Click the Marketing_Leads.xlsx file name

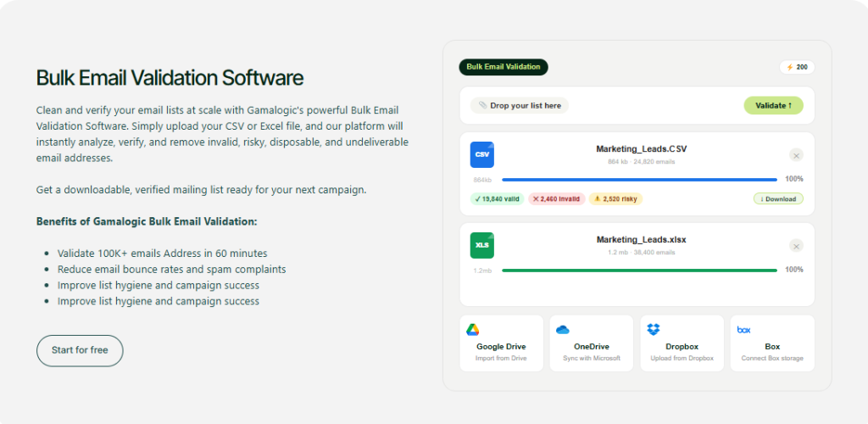[x=642, y=240]
